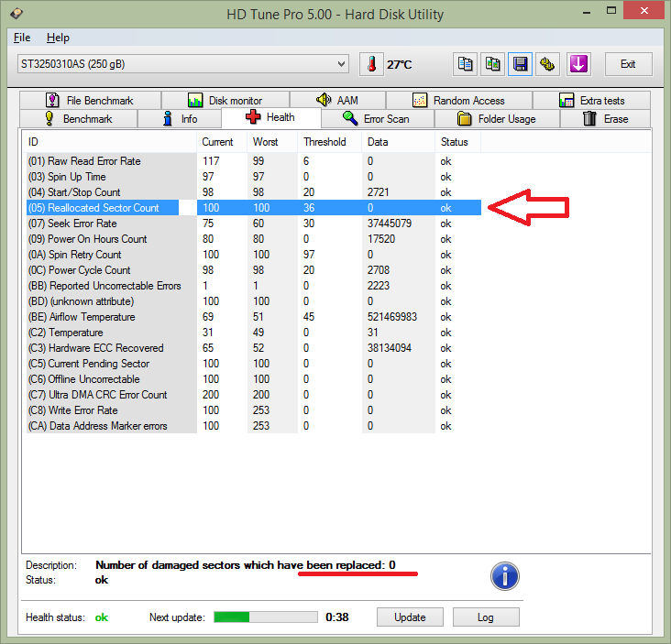This screenshot has width=671, height=644.
Task: Select the (C2) Temperature row
Action: (x=253, y=333)
